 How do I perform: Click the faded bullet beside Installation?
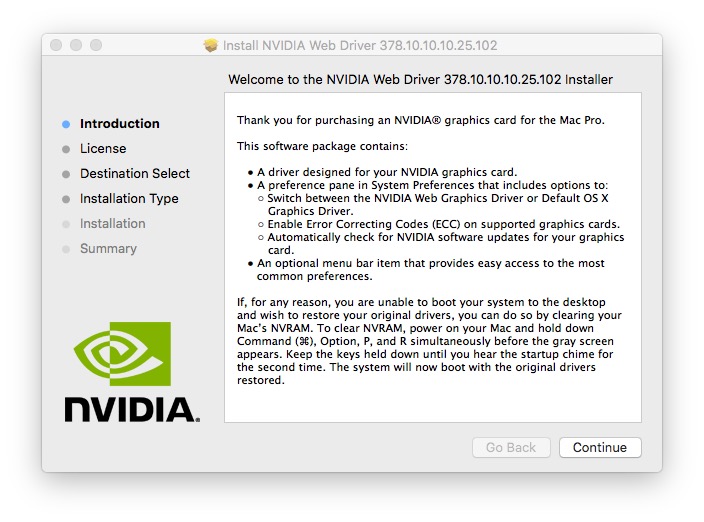(66, 224)
